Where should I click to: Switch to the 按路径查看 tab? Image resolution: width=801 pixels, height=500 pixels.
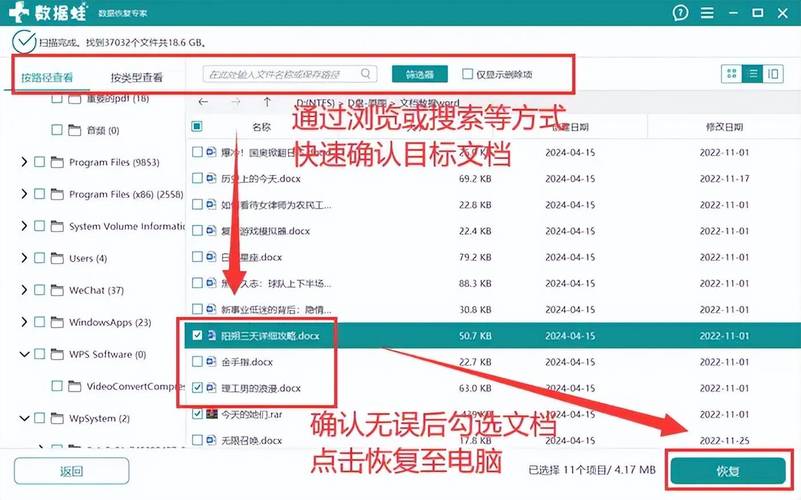tap(47, 78)
